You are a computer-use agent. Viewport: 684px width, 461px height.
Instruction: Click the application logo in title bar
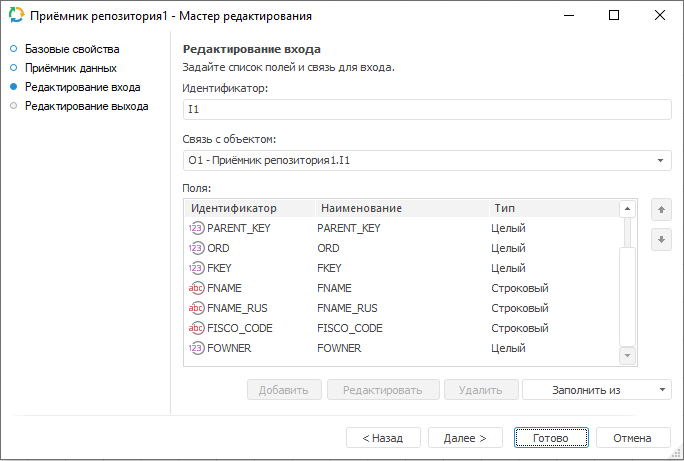17,16
